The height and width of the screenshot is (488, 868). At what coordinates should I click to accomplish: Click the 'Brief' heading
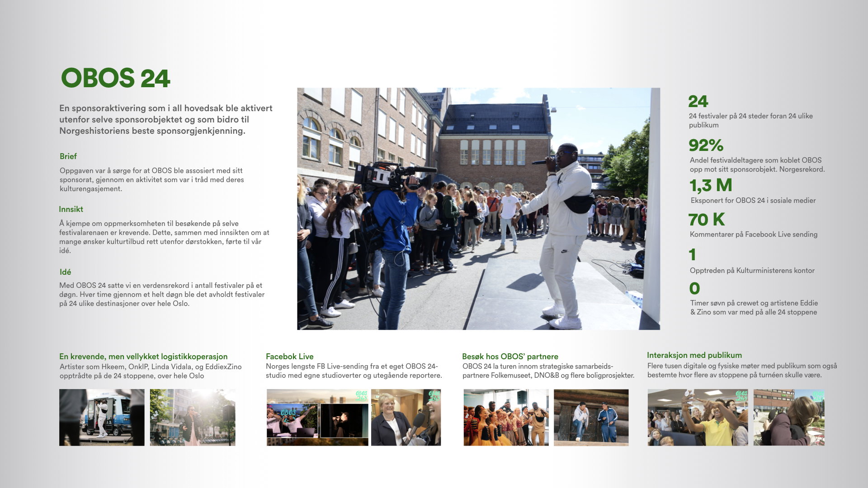click(x=68, y=156)
